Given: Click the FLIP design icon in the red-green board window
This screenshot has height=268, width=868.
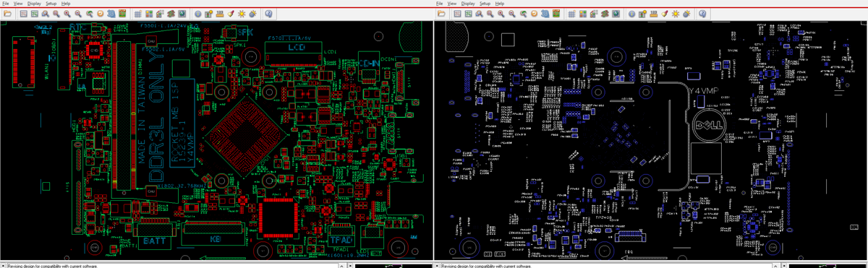Looking at the screenshot, I should (x=122, y=14).
